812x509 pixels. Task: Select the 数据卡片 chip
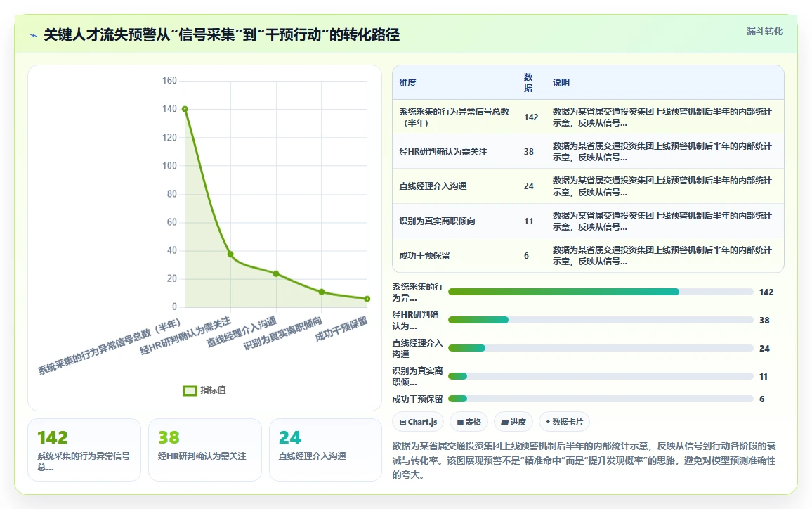pos(564,422)
